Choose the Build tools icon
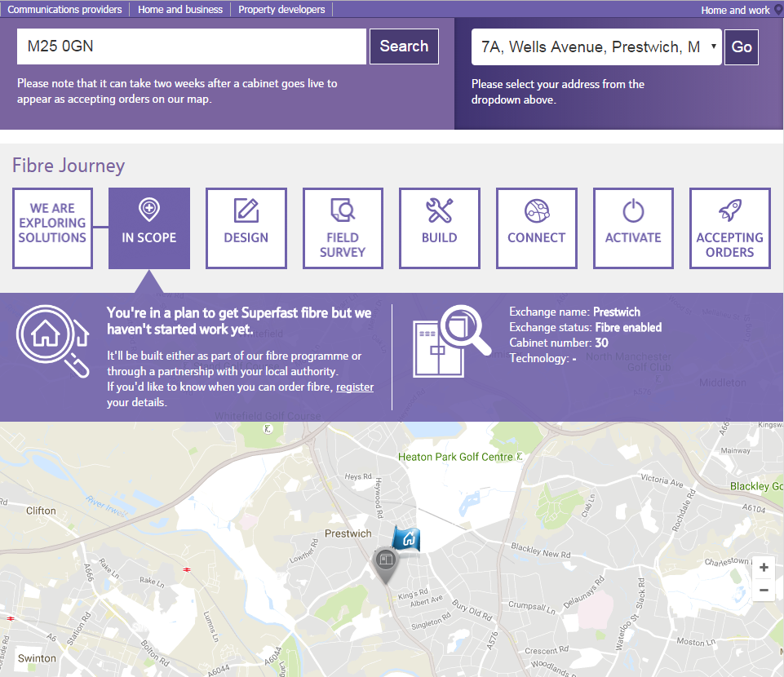The height and width of the screenshot is (677, 784). tap(440, 210)
